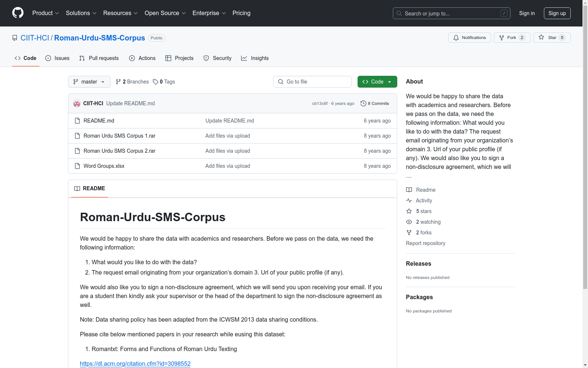This screenshot has height=368, width=588.
Task: Go to the Pricing page
Action: point(241,13)
